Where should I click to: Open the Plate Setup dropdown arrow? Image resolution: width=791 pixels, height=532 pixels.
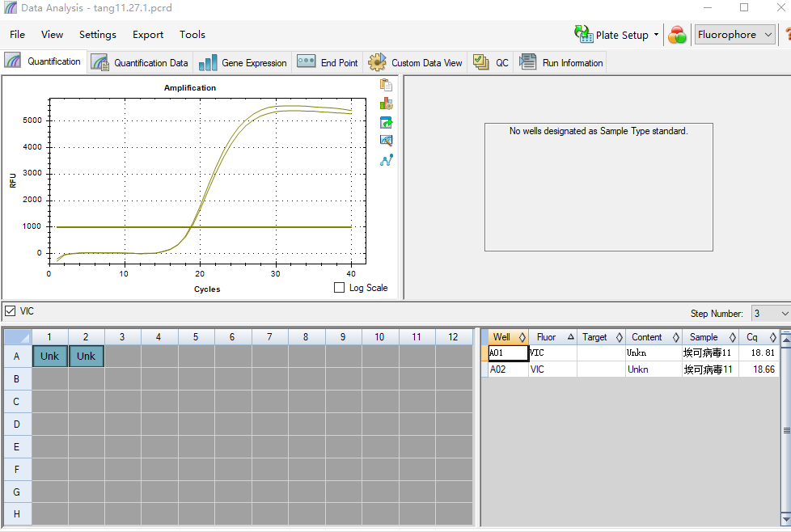pyautogui.click(x=656, y=35)
